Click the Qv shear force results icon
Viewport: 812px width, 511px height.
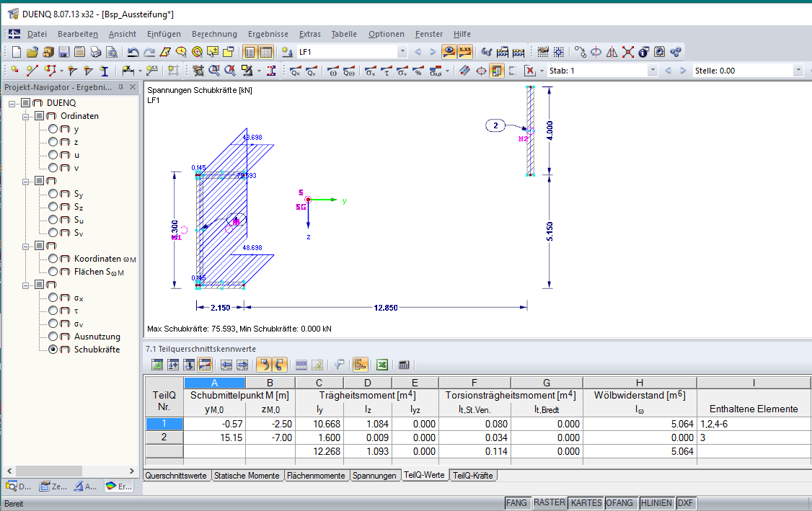(x=312, y=71)
